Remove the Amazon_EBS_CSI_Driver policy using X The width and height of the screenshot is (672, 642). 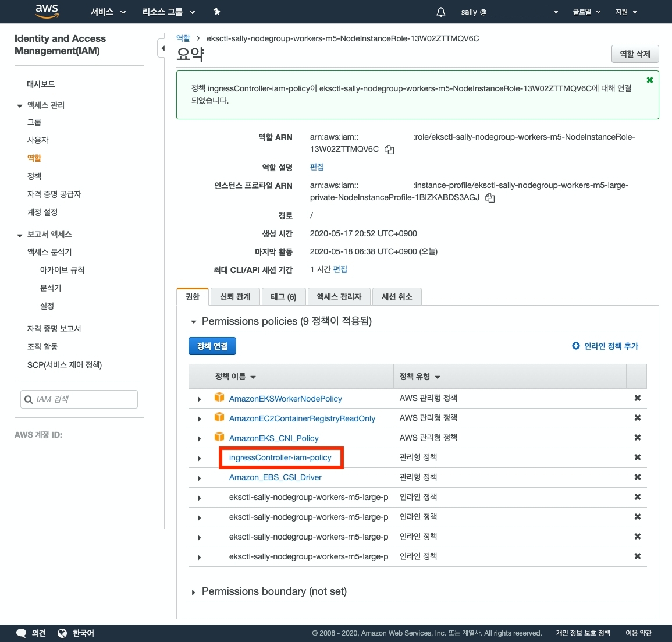637,477
